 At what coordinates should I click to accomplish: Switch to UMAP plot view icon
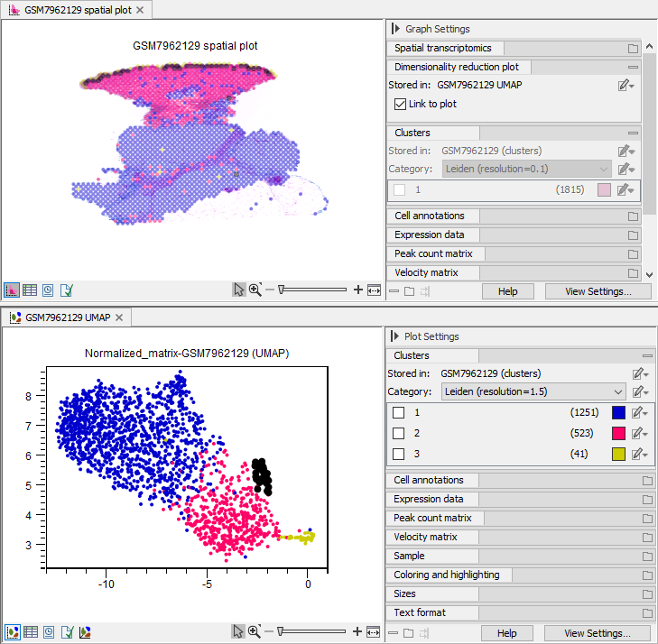tap(13, 632)
